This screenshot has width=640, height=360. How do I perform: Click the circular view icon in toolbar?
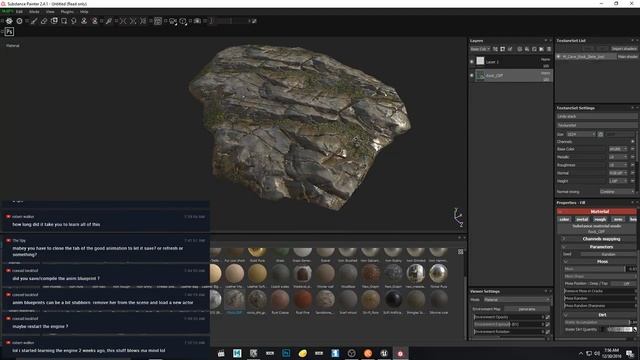(x=19, y=21)
